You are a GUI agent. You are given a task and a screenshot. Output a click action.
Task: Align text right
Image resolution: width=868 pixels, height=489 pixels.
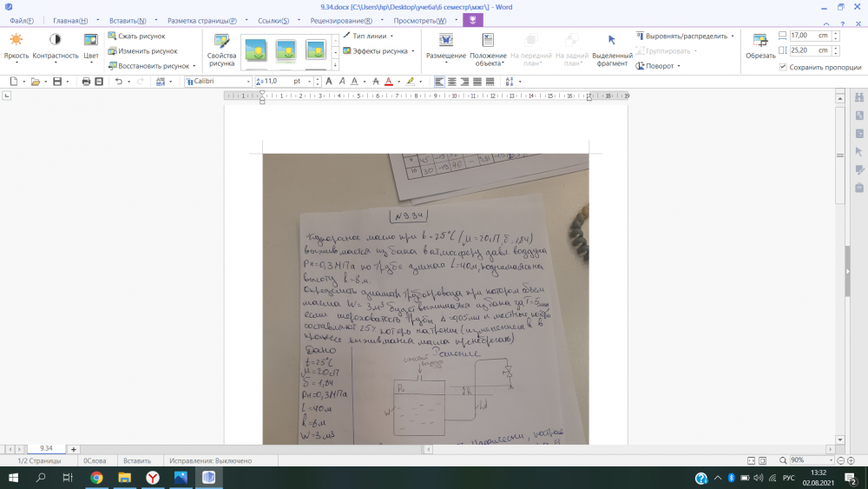click(x=464, y=82)
